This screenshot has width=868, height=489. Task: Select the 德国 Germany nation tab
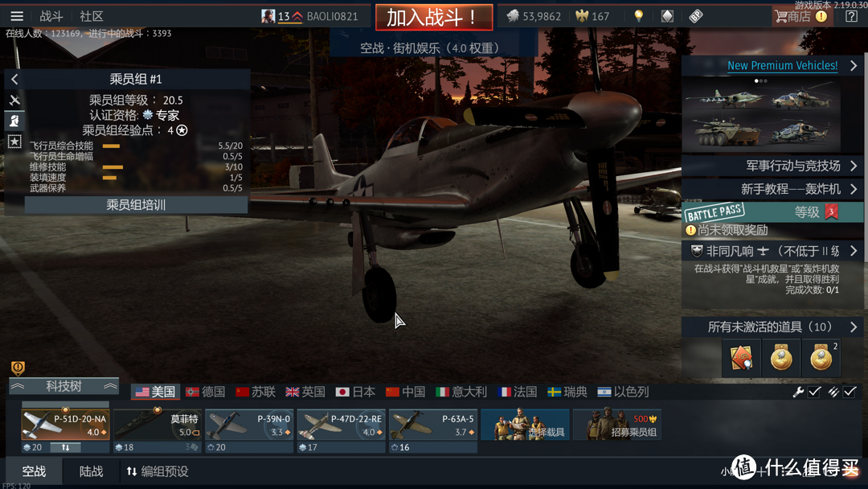(206, 392)
